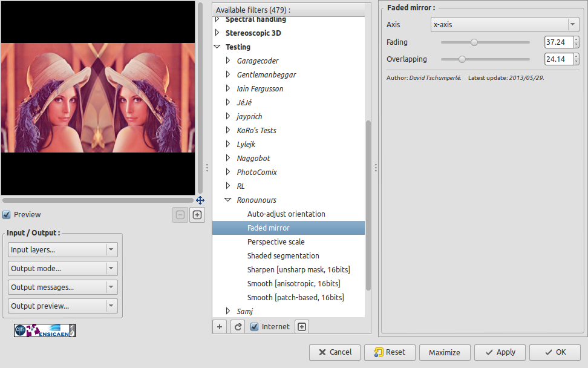The height and width of the screenshot is (368, 588).
Task: Confirm with the OK button
Action: (x=555, y=353)
